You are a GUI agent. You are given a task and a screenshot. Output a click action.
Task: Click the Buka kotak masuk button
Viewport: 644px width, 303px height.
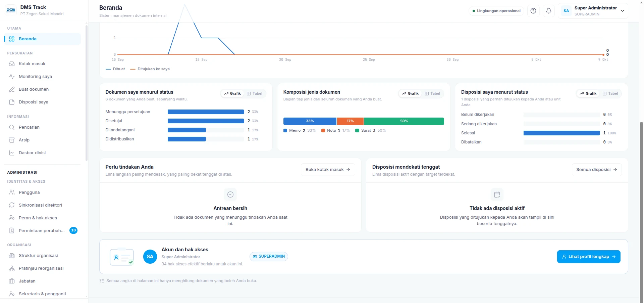click(328, 170)
